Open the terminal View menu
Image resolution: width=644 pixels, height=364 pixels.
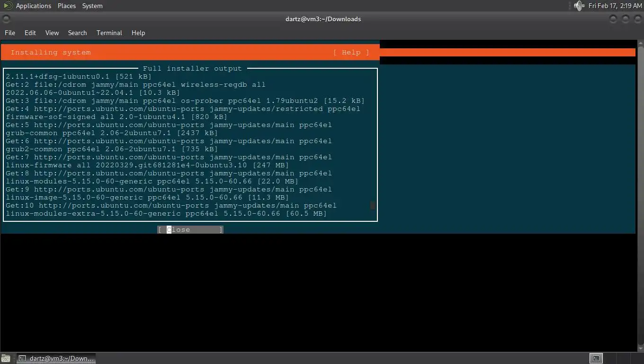coord(52,33)
